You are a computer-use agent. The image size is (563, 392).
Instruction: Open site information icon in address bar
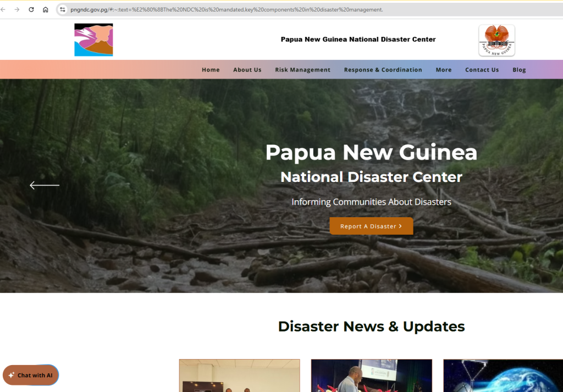coord(63,9)
